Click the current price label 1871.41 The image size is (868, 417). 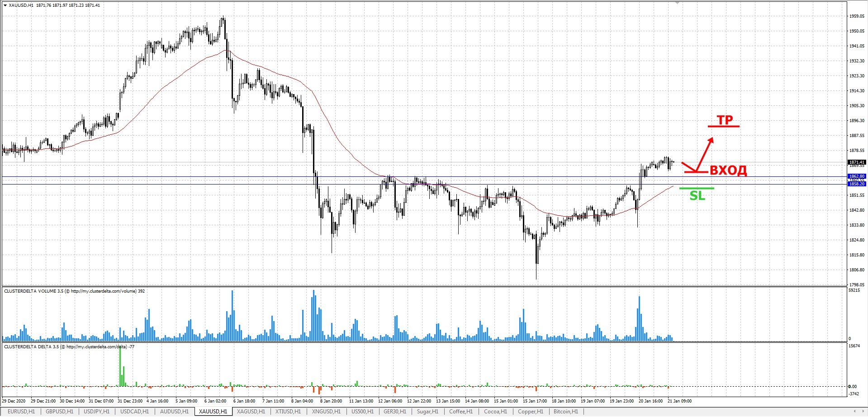[x=857, y=162]
